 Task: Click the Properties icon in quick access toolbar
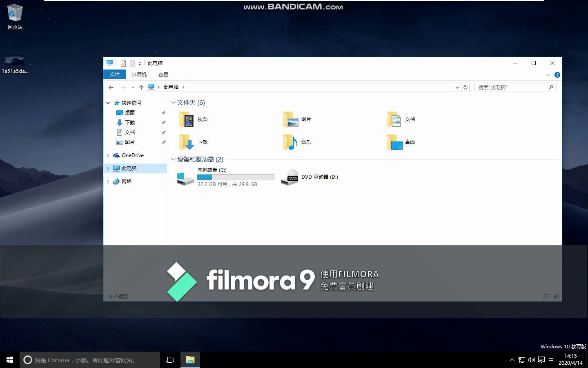point(123,63)
